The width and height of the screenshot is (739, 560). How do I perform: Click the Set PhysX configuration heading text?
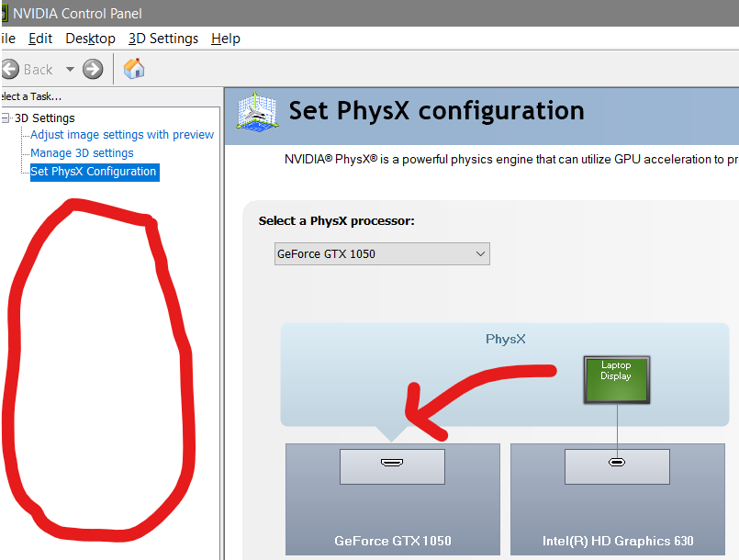pyautogui.click(x=436, y=111)
